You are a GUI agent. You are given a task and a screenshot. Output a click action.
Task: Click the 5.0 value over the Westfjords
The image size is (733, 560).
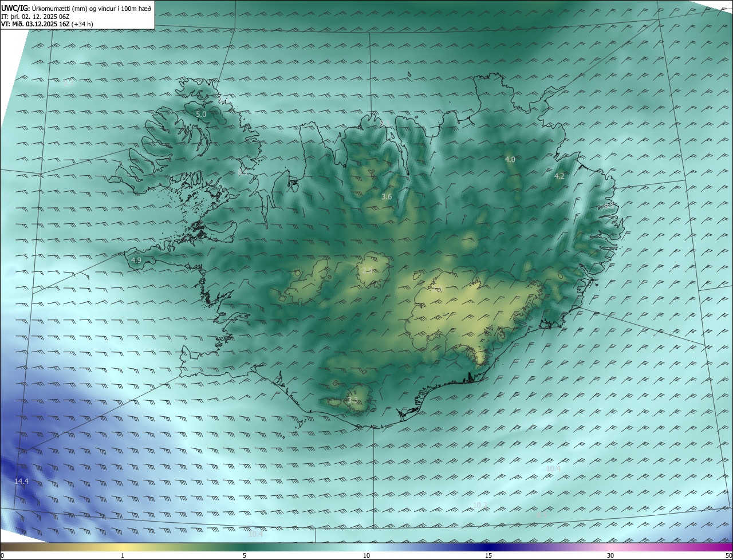201,115
